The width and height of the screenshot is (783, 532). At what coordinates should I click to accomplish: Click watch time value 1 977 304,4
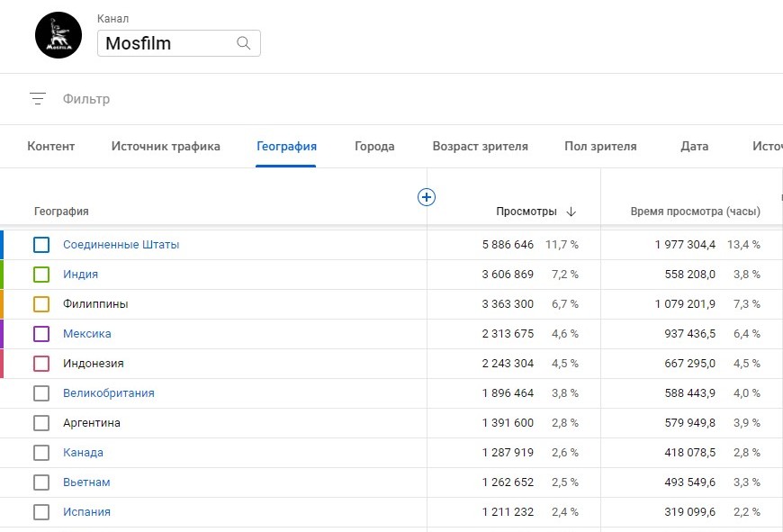click(x=685, y=245)
